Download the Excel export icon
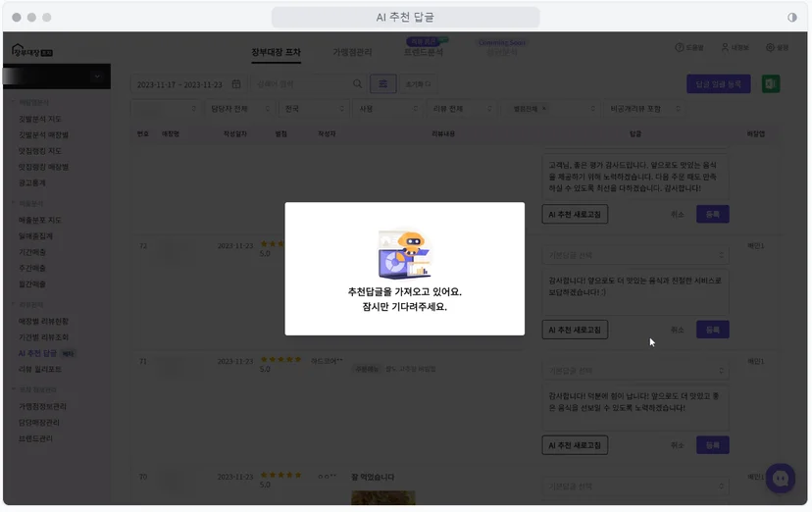The height and width of the screenshot is (512, 812). 771,84
